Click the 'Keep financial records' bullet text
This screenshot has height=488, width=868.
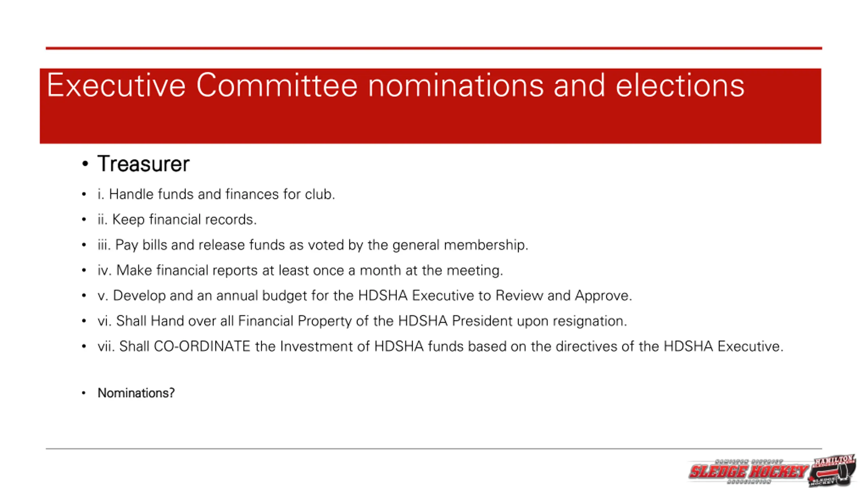click(177, 220)
